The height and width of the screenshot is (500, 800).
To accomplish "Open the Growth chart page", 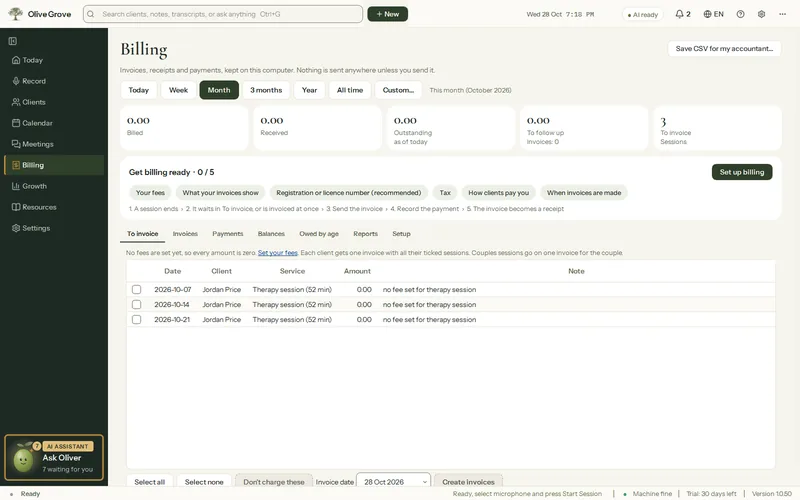I will (54, 186).
